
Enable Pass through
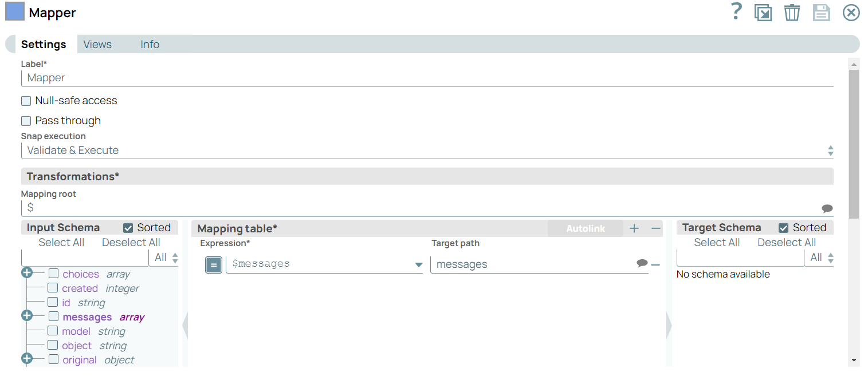point(26,121)
